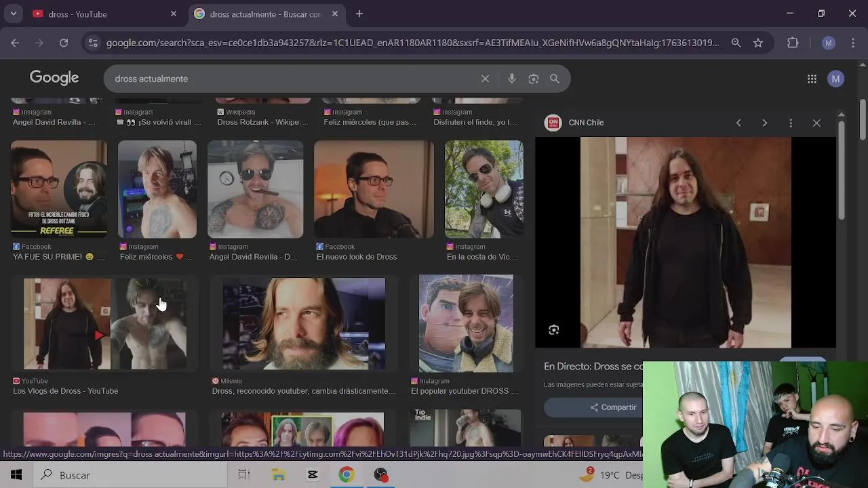Image resolution: width=868 pixels, height=488 pixels.
Task: Show the previous image in preview panel
Action: (x=738, y=123)
